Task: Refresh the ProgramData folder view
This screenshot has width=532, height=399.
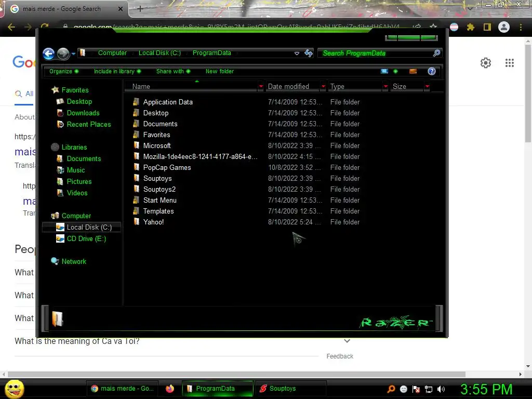Action: [309, 53]
